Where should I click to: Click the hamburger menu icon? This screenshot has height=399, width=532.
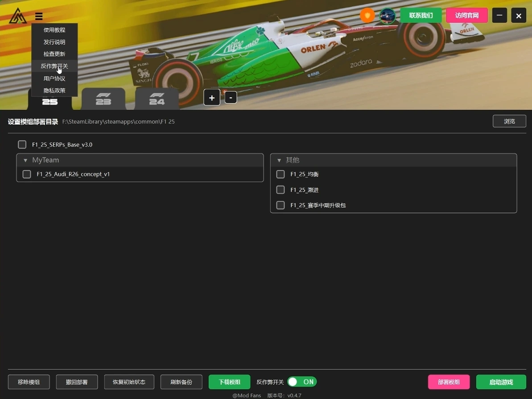(39, 17)
